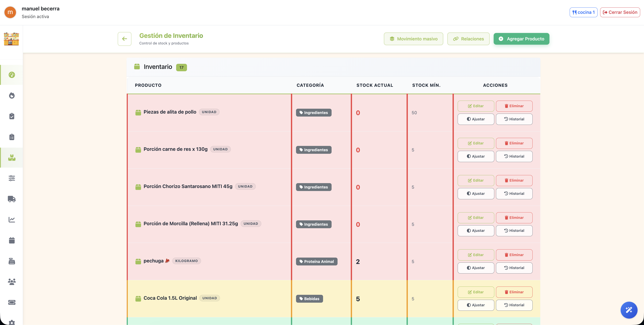The image size is (644, 325).
Task: Adjust stock of Coca Cola 1.5L Original
Action: tap(476, 305)
